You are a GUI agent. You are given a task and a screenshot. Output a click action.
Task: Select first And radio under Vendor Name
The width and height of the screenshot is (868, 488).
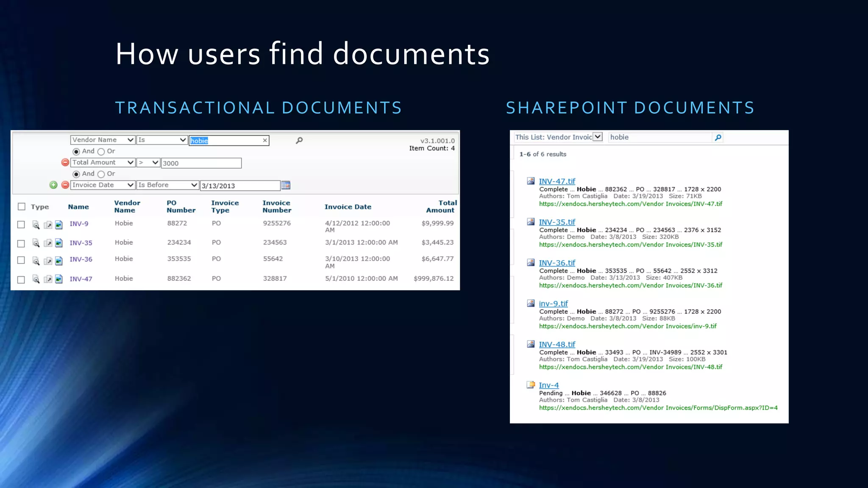click(x=76, y=152)
